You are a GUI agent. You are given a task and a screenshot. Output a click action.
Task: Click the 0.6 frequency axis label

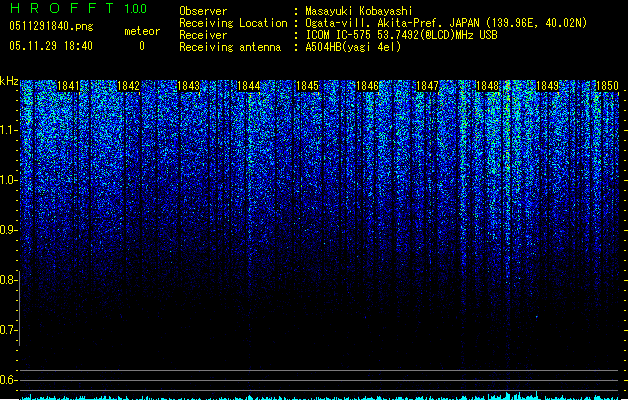pos(8,380)
